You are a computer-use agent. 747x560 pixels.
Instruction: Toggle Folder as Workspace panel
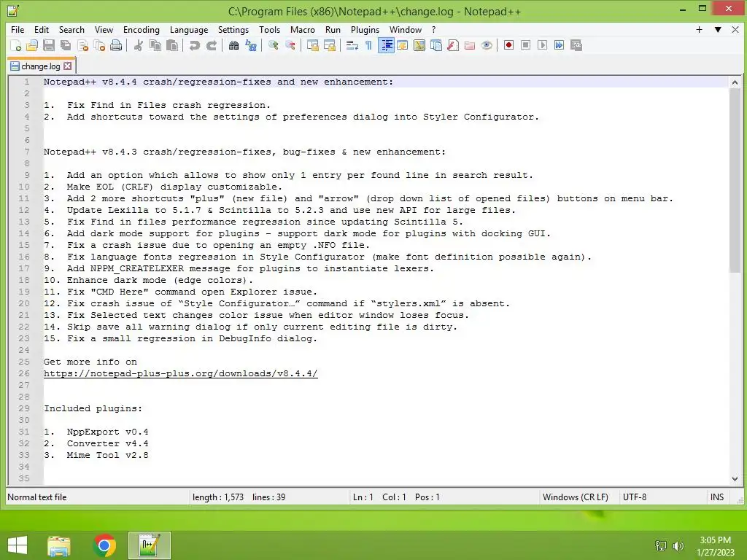(x=470, y=45)
